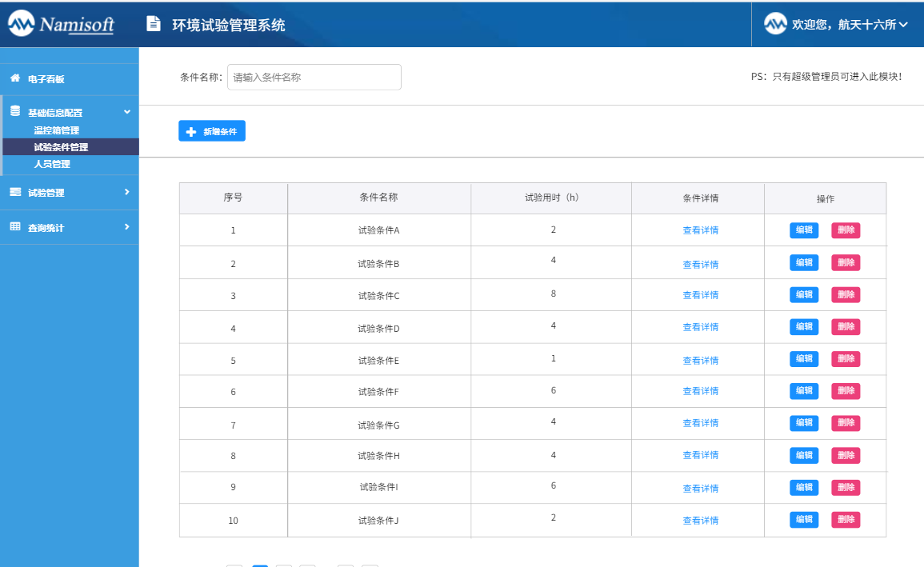
Task: Edit 试验条件J with 编辑 button
Action: [x=804, y=519]
